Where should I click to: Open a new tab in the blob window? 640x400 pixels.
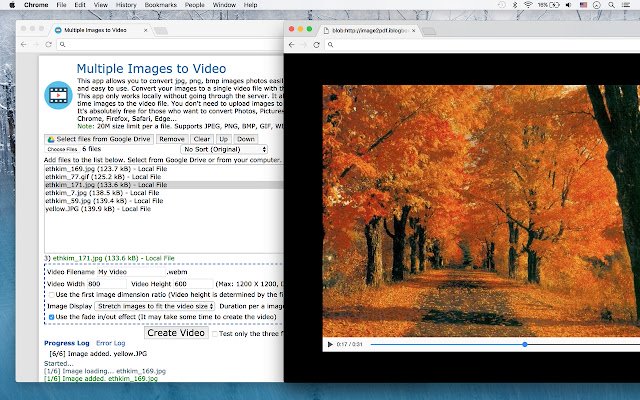click(429, 31)
